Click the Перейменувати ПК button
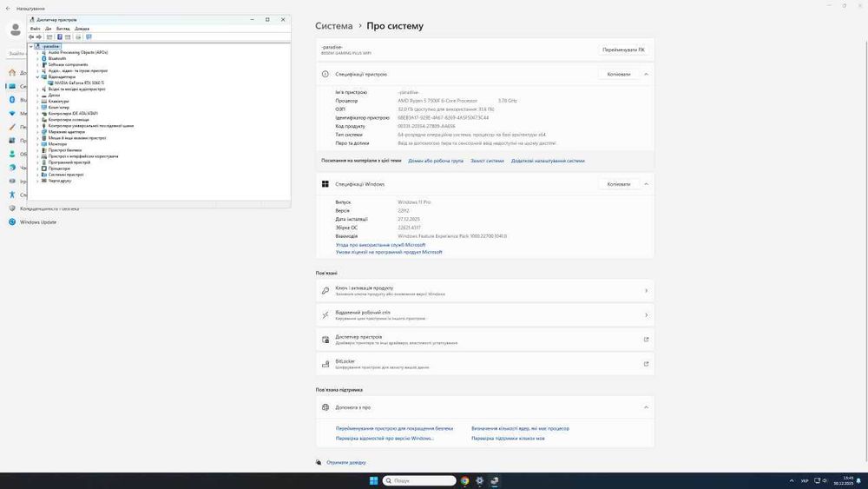 623,50
